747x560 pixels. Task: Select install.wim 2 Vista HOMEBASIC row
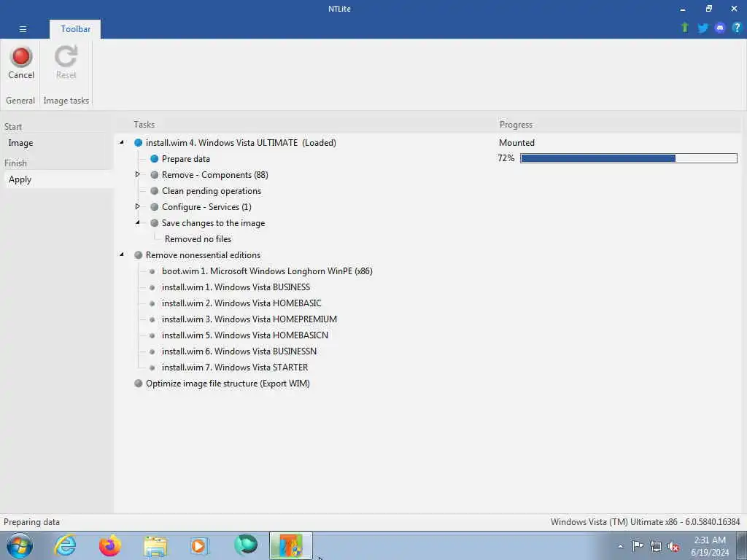[x=241, y=303]
